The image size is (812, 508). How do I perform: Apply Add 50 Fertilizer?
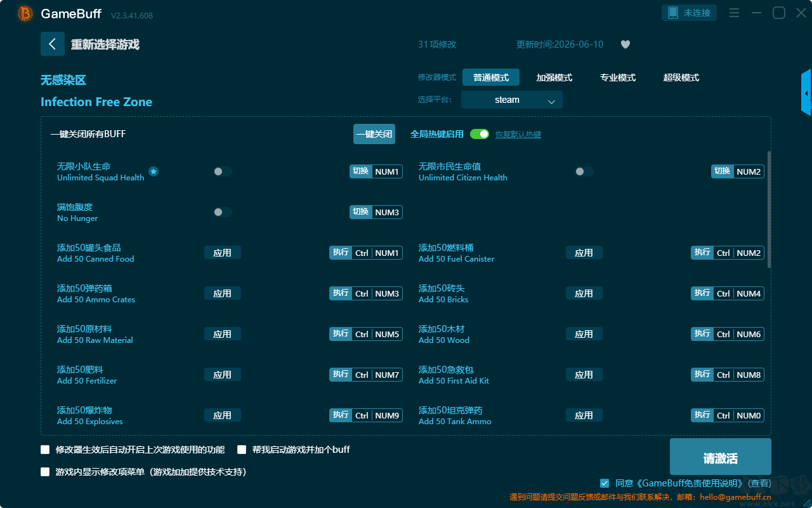point(223,375)
